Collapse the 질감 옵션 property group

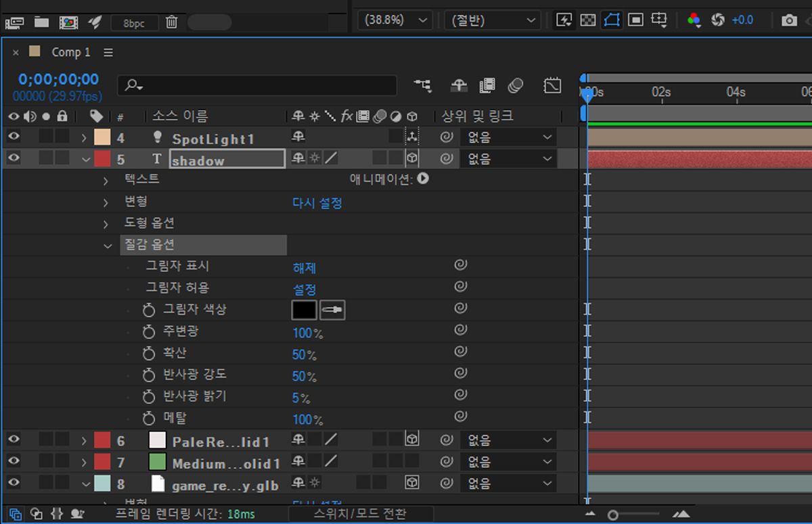pos(108,246)
